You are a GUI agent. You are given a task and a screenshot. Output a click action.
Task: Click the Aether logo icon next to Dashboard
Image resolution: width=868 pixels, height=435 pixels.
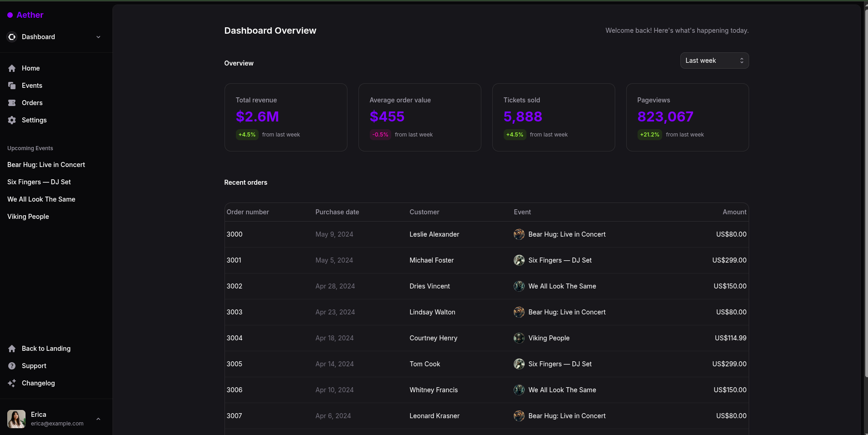(12, 37)
